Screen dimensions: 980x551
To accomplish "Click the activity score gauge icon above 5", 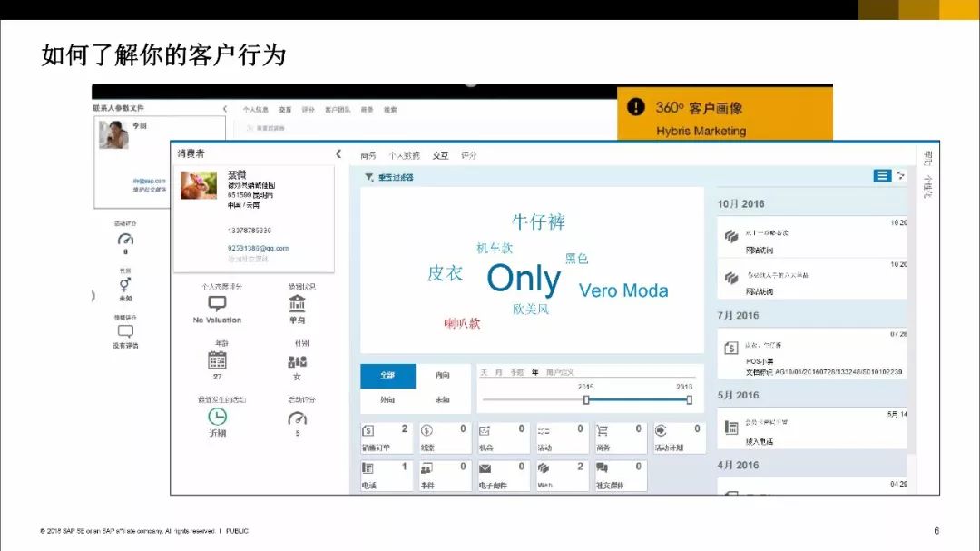I will [297, 418].
